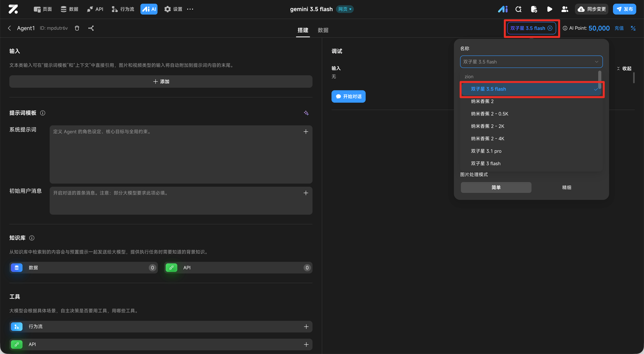Delete Agent1 with the trash icon

coord(77,28)
